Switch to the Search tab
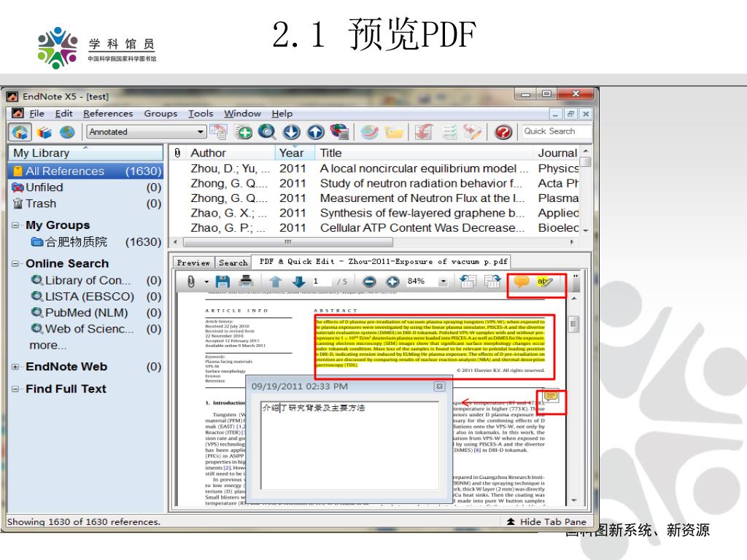Viewport: 747px width, 560px height. pyautogui.click(x=233, y=262)
